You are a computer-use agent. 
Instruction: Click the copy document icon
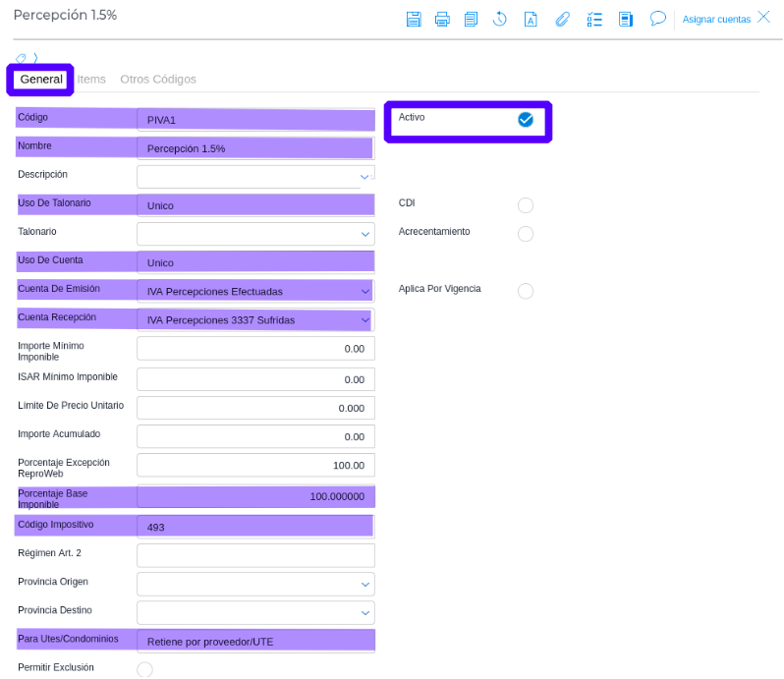pyautogui.click(x=471, y=19)
